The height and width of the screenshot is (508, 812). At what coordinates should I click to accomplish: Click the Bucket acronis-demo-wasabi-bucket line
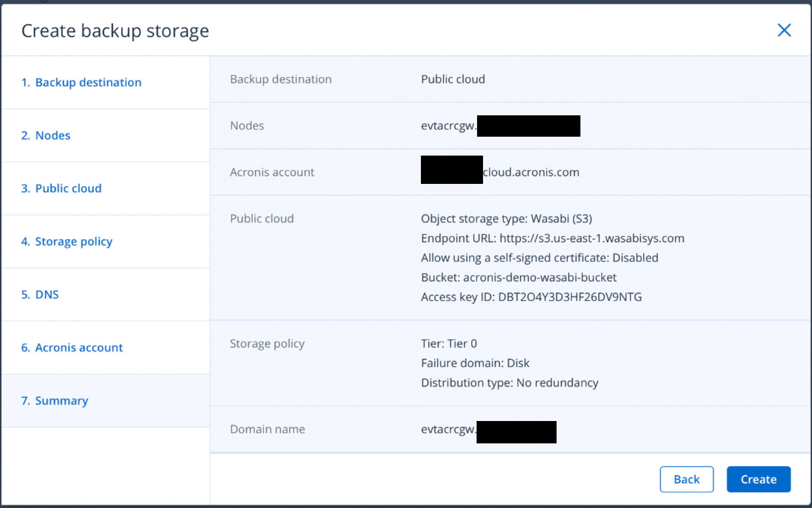[518, 277]
